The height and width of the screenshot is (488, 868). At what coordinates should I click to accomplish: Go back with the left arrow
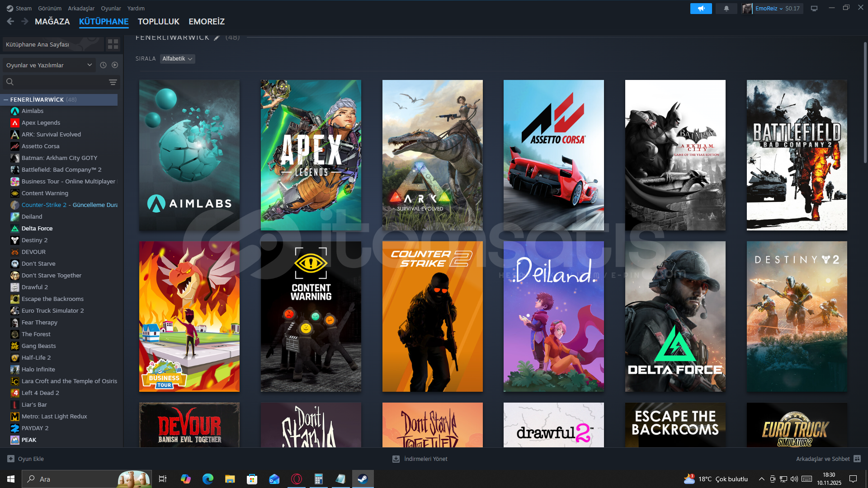coord(10,21)
